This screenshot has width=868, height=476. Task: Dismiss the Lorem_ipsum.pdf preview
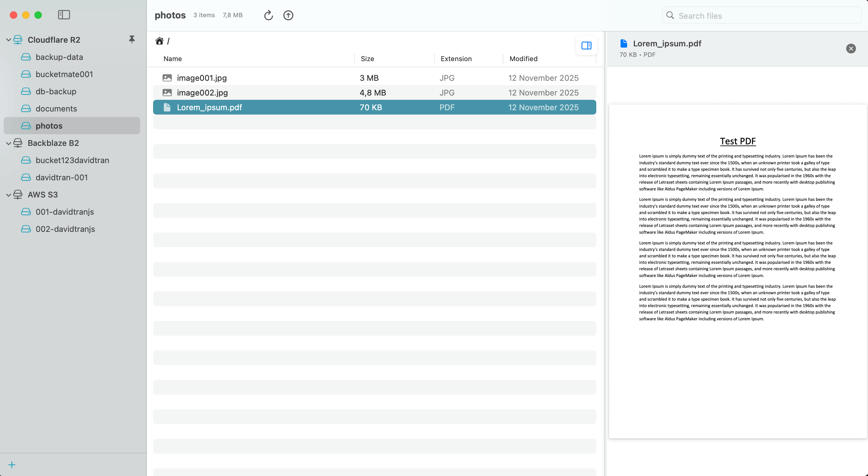(851, 49)
